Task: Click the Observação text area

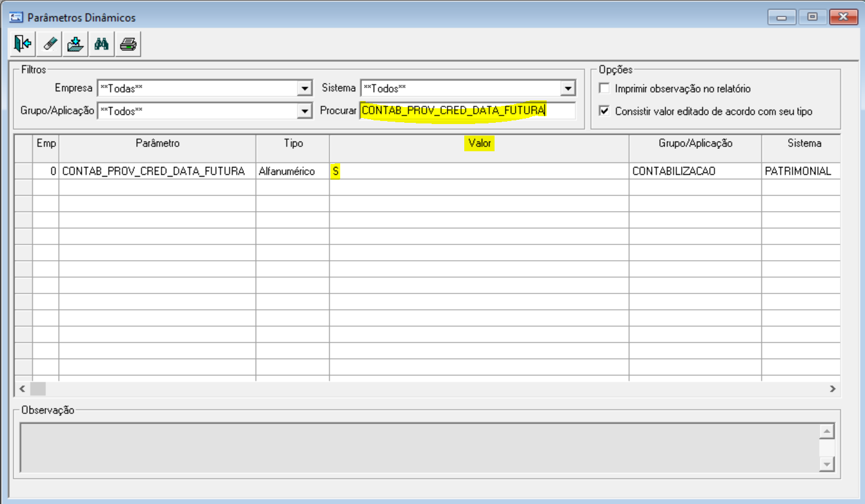Action: point(419,448)
